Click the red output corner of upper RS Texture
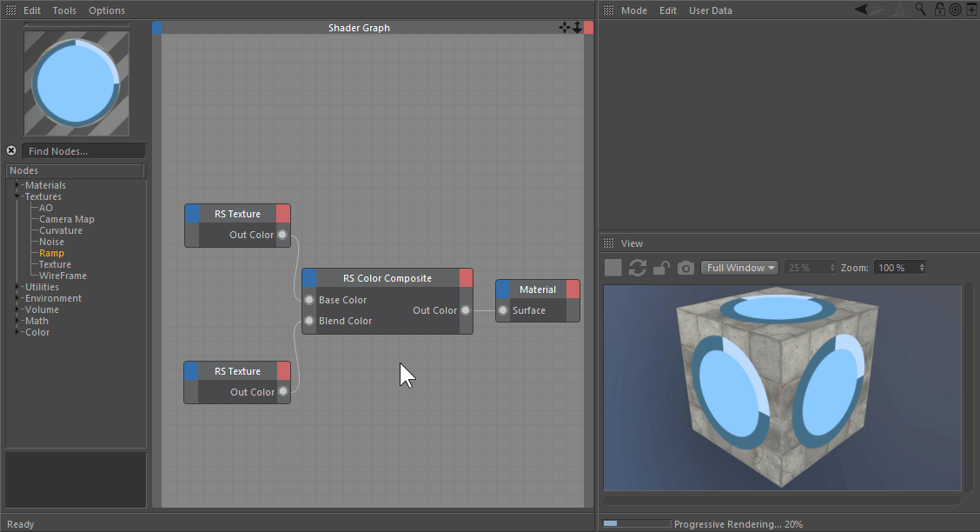The height and width of the screenshot is (532, 980). pos(283,214)
